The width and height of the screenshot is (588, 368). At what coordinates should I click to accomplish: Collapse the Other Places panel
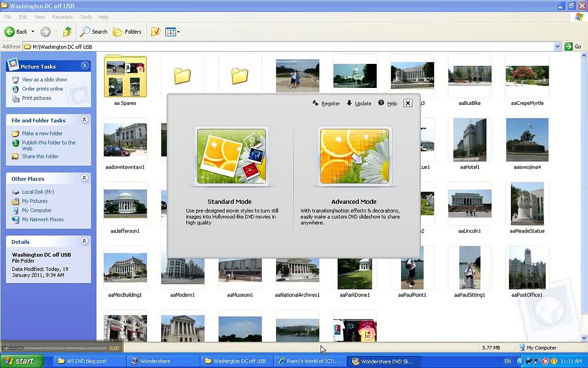point(84,178)
